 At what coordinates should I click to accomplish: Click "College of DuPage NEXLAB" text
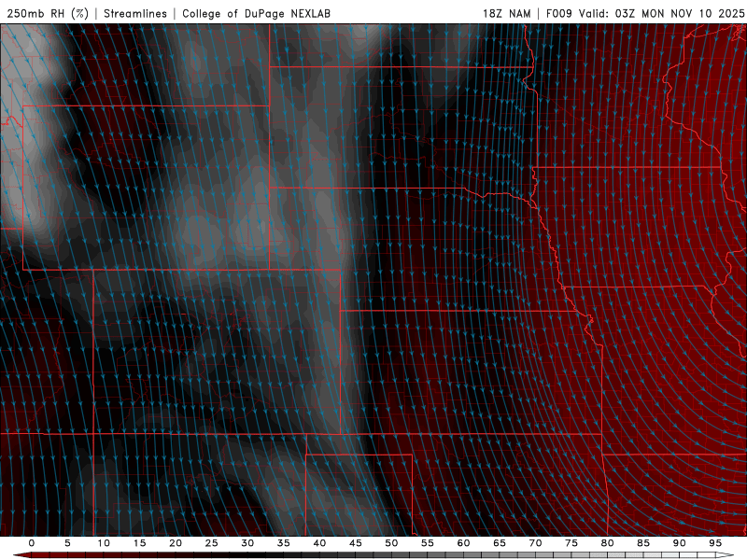256,13
